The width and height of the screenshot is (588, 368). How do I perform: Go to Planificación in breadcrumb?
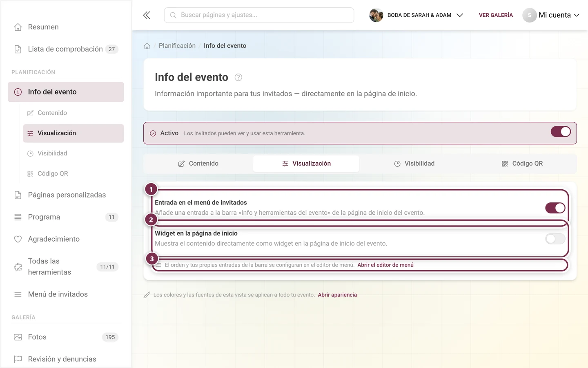177,46
